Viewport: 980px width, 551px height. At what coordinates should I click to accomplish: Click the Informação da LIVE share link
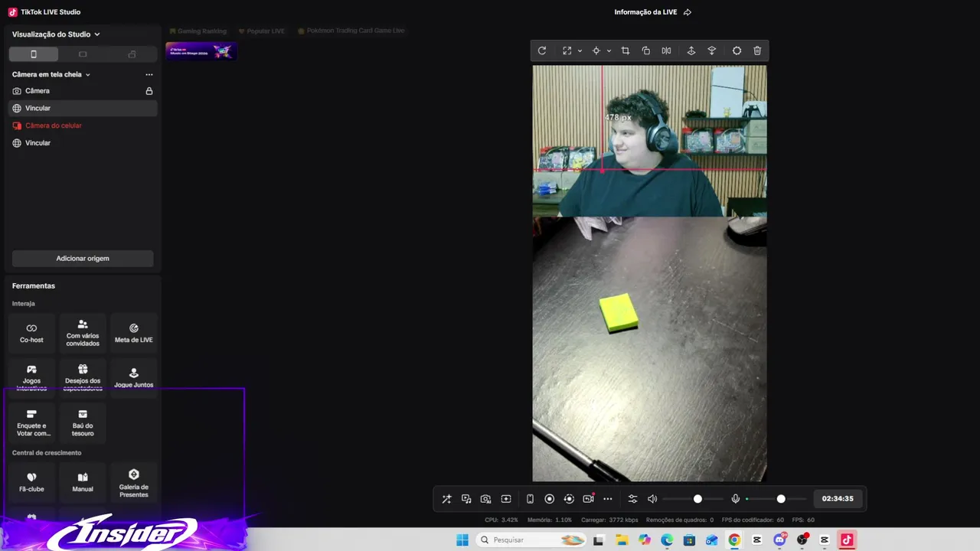pos(653,12)
